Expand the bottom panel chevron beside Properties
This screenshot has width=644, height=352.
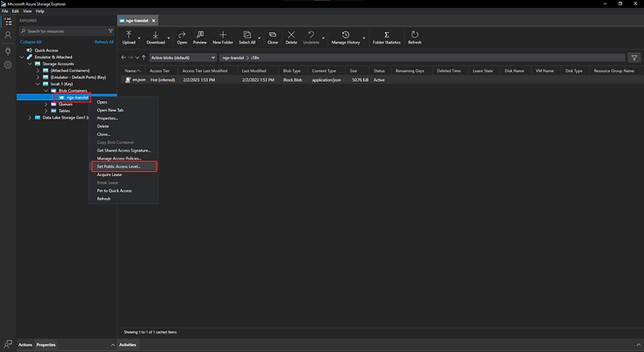point(113,345)
